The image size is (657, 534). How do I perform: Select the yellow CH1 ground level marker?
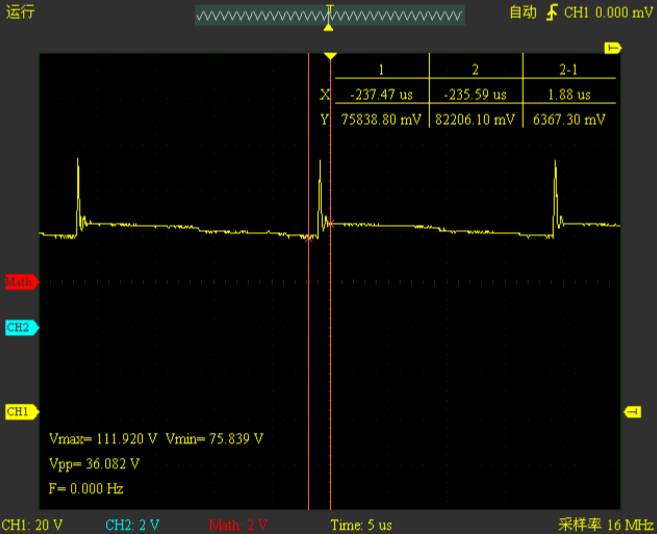(19, 411)
